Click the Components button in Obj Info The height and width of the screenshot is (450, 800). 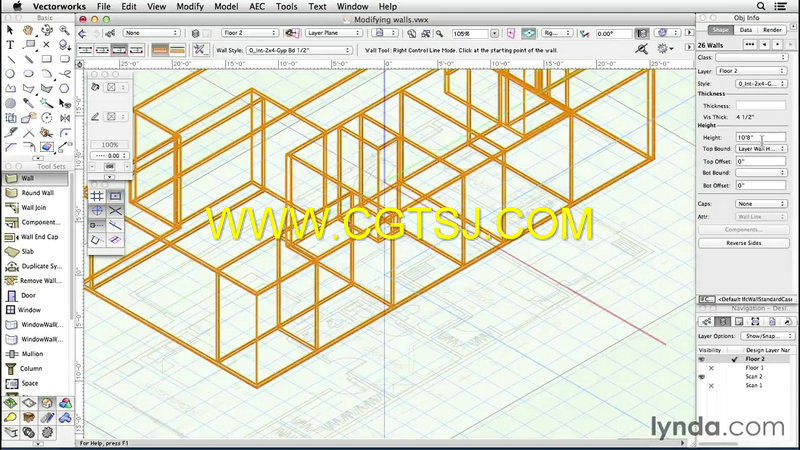pos(743,230)
